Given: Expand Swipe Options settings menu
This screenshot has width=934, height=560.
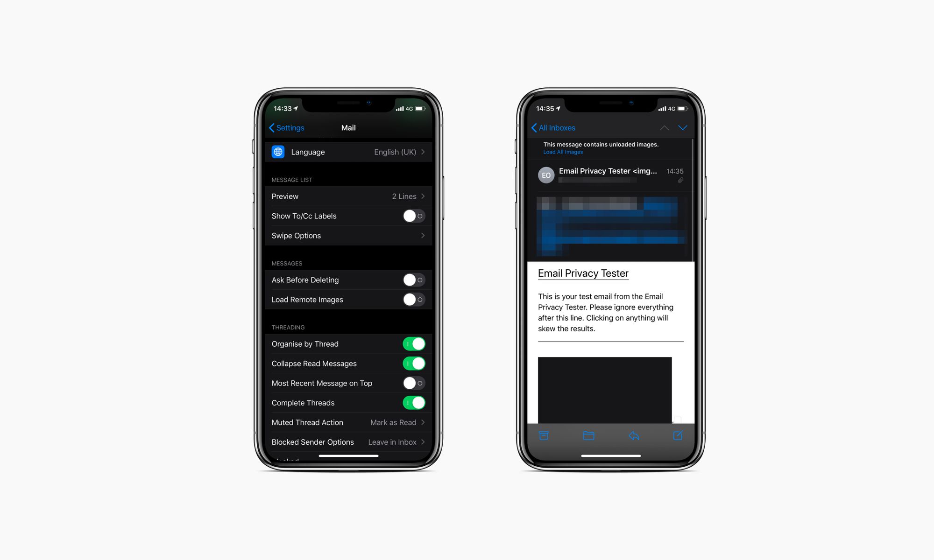Looking at the screenshot, I should [x=347, y=235].
